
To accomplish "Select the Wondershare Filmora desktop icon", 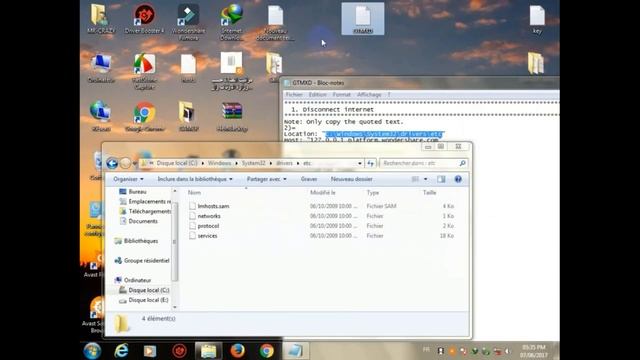I will 189,22.
